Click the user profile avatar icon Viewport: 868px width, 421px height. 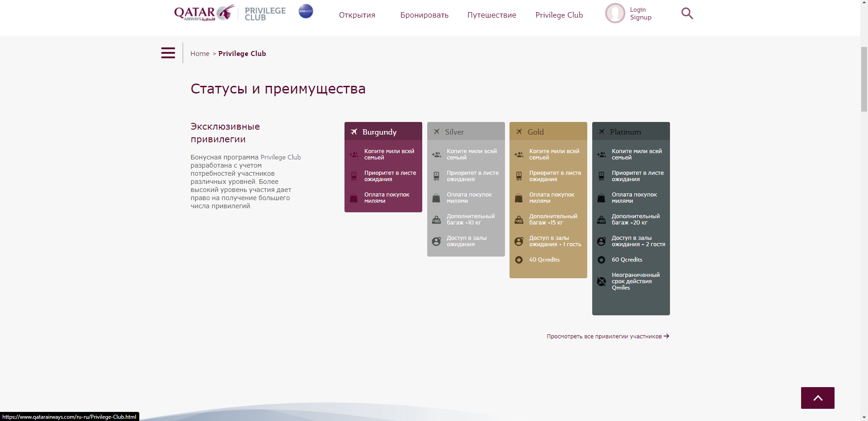(x=615, y=13)
